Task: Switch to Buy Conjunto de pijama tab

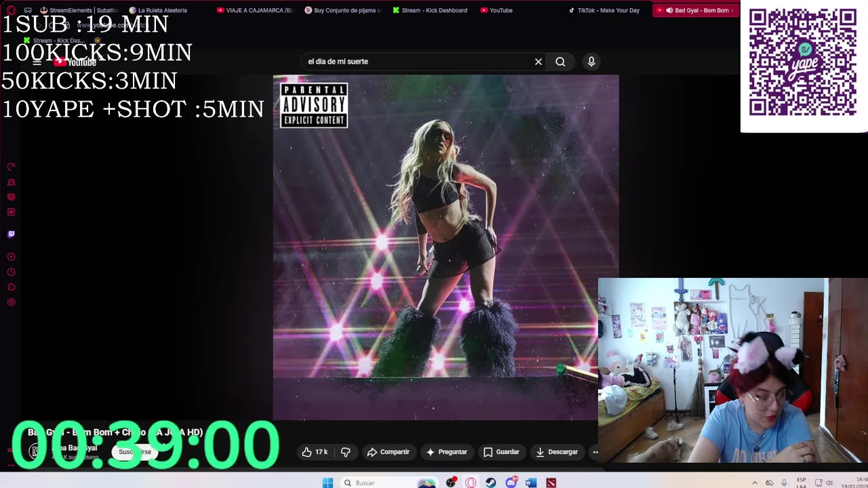Action: 343,10
